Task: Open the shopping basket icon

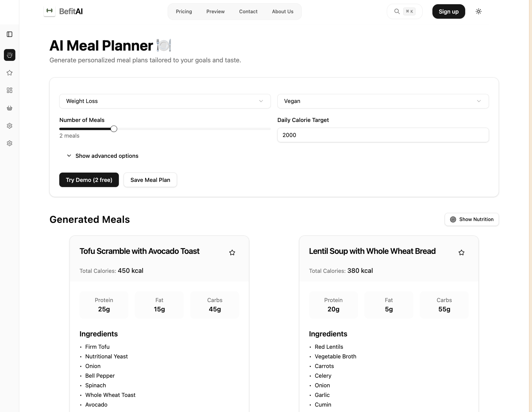Action: pyautogui.click(x=10, y=108)
